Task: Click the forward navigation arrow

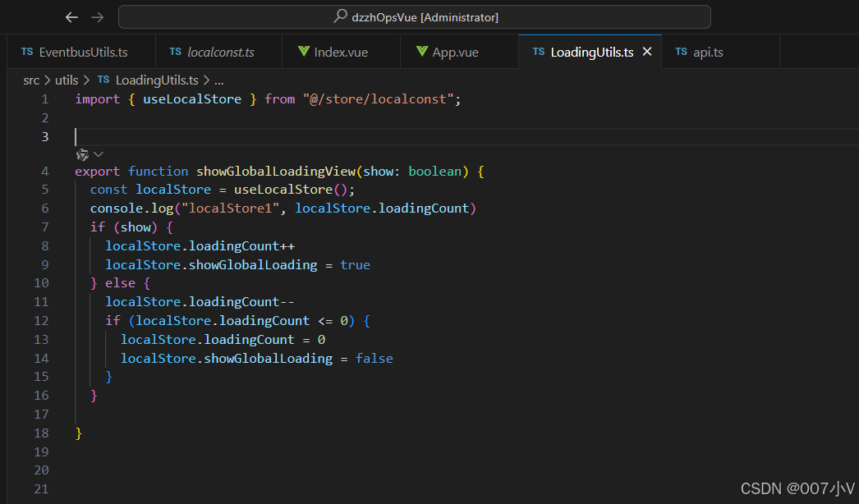Action: point(97,16)
